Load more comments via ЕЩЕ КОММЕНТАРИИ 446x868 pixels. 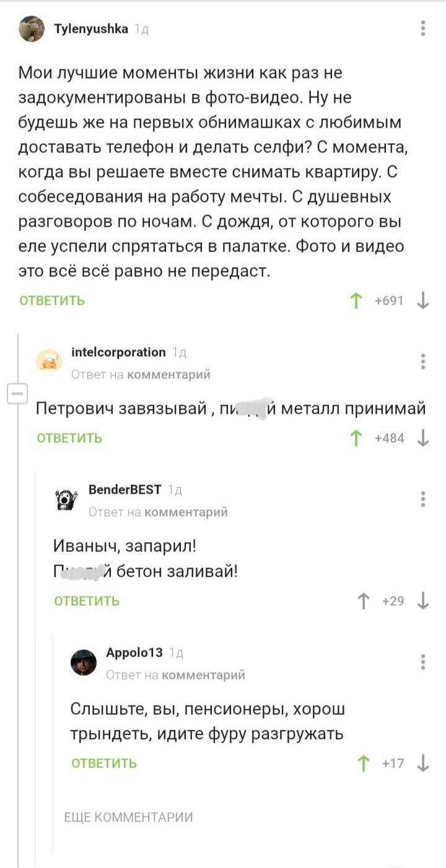pos(129,817)
